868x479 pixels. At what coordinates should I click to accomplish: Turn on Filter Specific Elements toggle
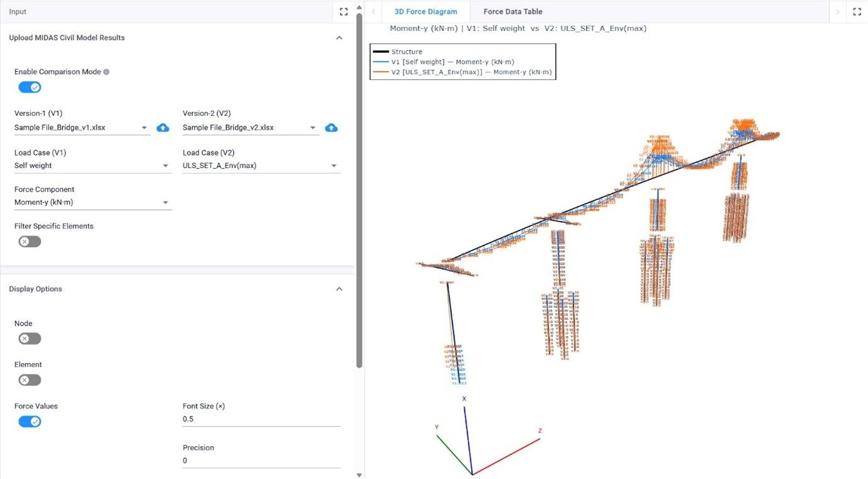coord(30,242)
